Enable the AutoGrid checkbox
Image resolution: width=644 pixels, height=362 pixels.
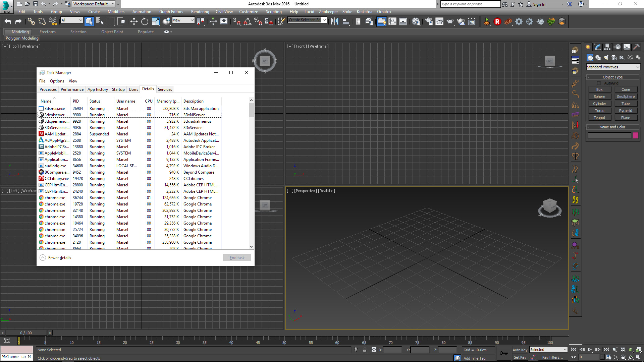pyautogui.click(x=599, y=83)
